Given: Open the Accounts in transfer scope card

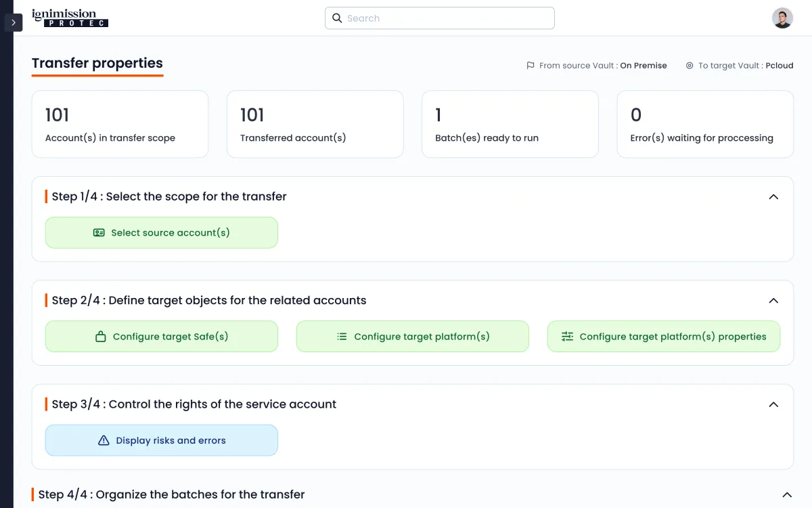Looking at the screenshot, I should (120, 125).
